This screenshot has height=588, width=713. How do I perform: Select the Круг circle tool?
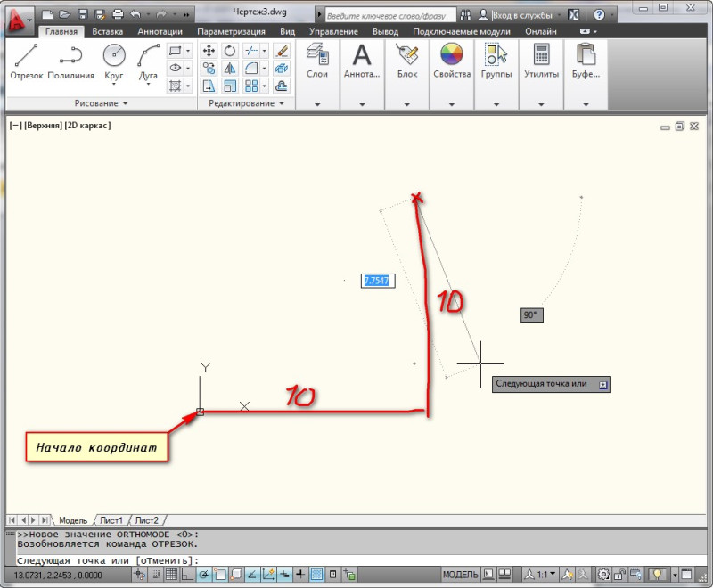[x=114, y=62]
